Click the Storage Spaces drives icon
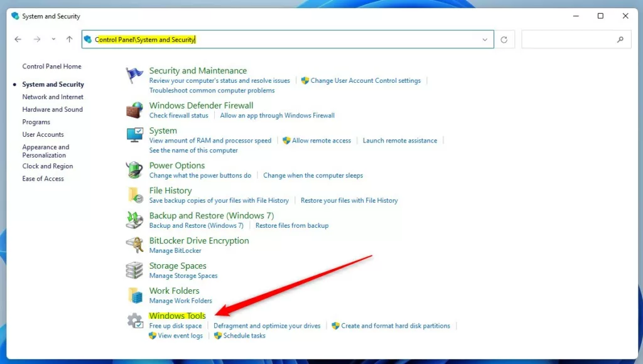The height and width of the screenshot is (364, 643). pos(134,270)
